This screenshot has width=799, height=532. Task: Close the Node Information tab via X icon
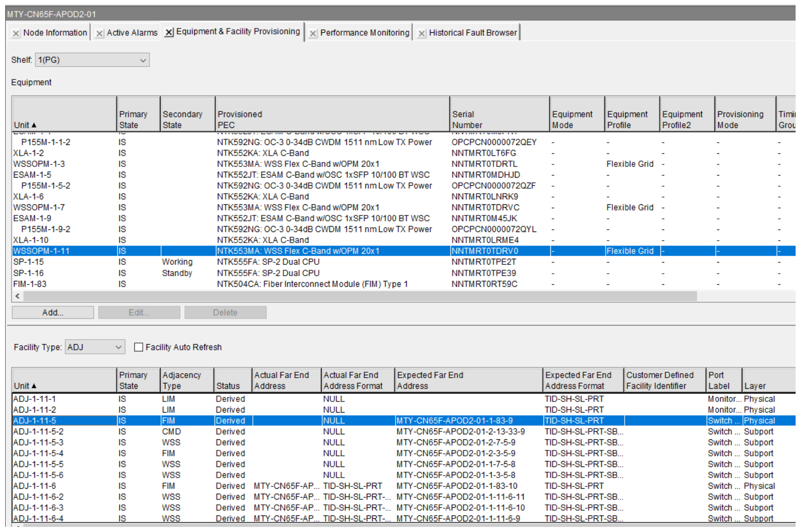point(16,33)
